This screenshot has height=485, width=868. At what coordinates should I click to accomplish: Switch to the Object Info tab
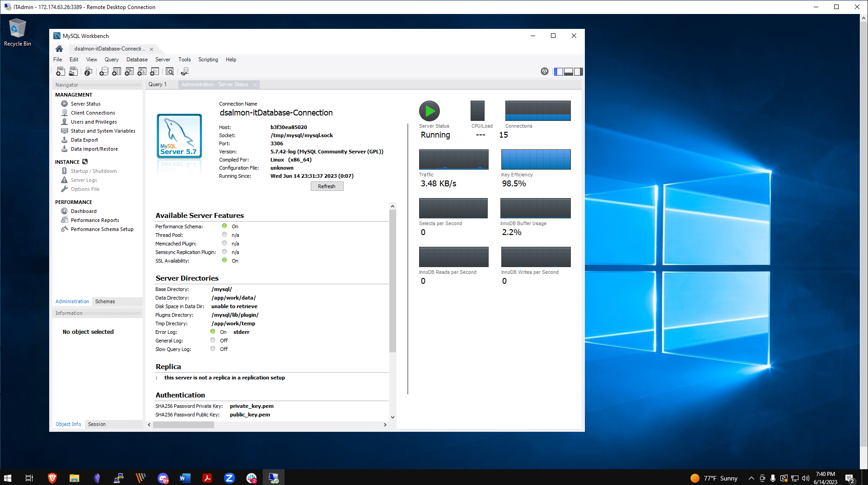(68, 424)
